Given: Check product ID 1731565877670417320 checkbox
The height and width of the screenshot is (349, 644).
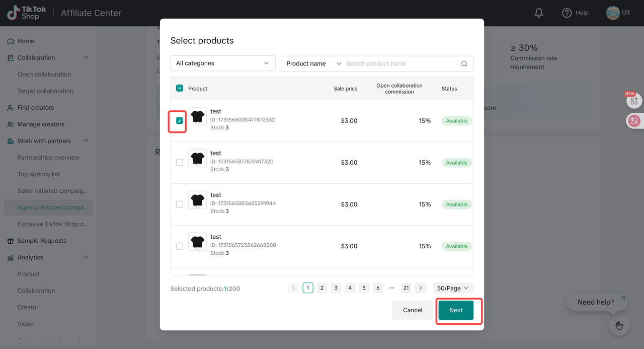Looking at the screenshot, I should tap(180, 163).
